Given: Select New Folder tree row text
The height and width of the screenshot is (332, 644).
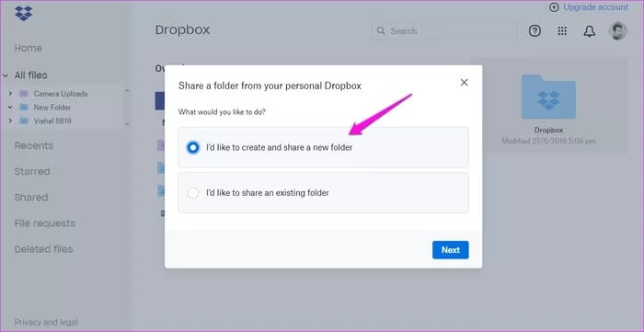Looking at the screenshot, I should point(52,108).
